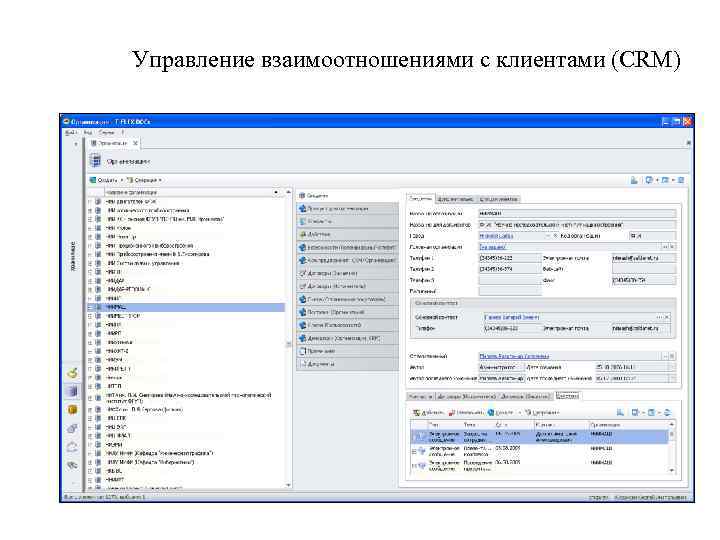Switch to the Контакты tab in the lower panel
This screenshot has height=540, width=720.
[x=420, y=396]
